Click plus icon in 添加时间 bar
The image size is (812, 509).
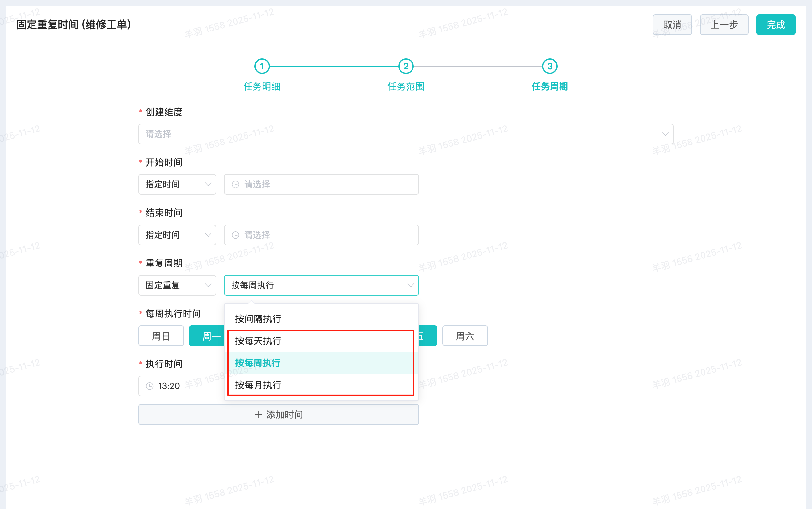pyautogui.click(x=258, y=415)
